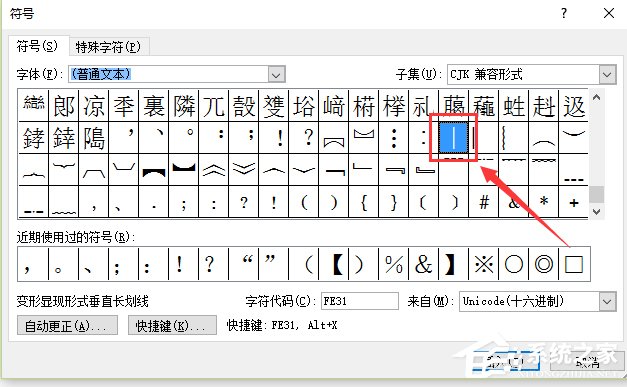Pick the 凉 character in the symbol grid

click(x=94, y=106)
